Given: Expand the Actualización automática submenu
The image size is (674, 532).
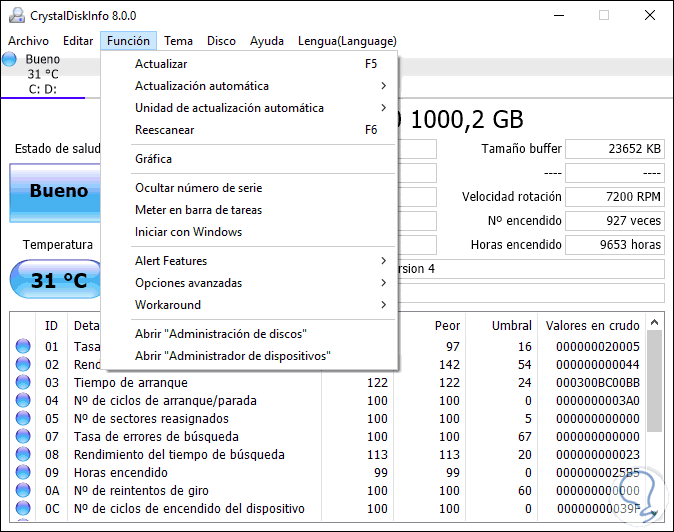Looking at the screenshot, I should click(x=249, y=86).
